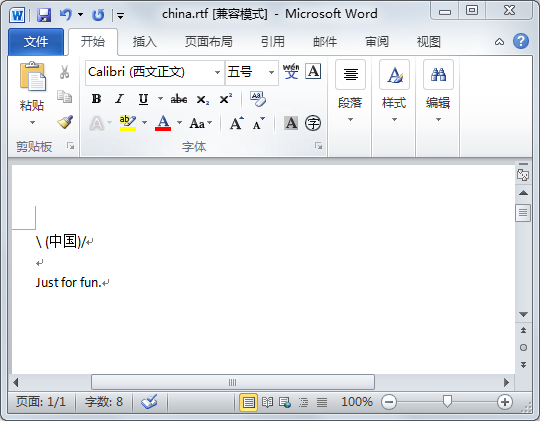The width and height of the screenshot is (540, 421).
Task: Expand the 粘贴 options arrow
Action: point(32,122)
